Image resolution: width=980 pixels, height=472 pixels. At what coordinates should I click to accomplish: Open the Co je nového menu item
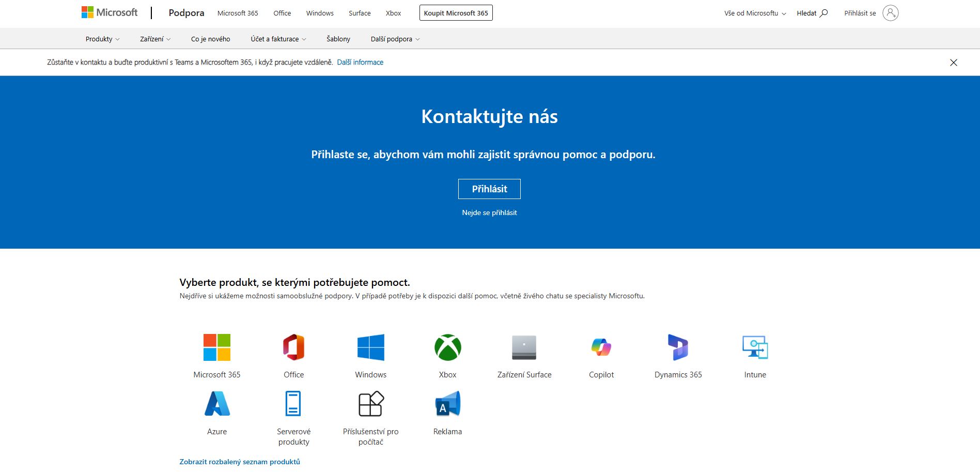click(x=210, y=39)
